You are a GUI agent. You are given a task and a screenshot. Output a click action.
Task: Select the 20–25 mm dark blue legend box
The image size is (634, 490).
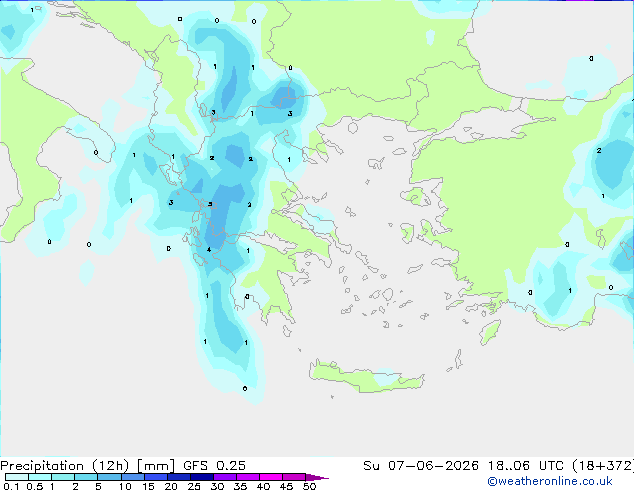[179, 477]
